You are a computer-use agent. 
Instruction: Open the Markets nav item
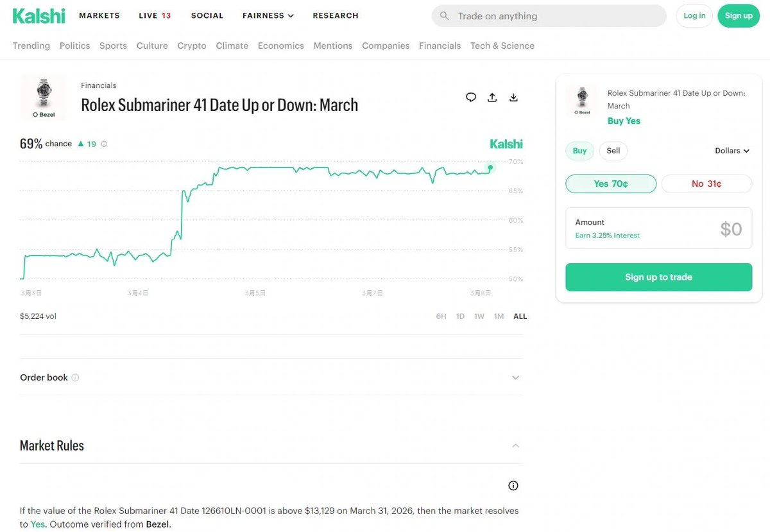coord(99,15)
